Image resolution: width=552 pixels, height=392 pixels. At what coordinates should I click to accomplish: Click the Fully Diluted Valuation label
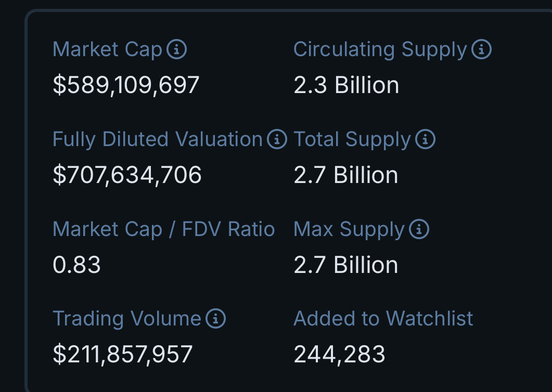pos(157,139)
